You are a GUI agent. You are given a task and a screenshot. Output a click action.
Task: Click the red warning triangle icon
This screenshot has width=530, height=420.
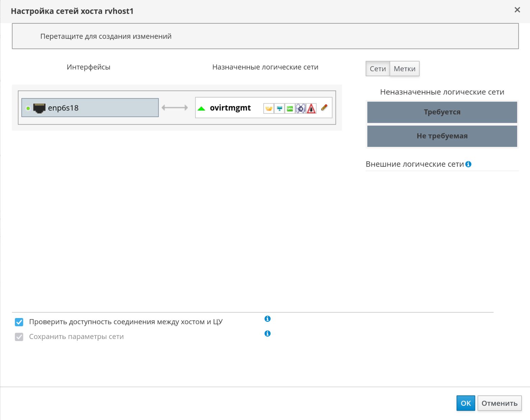[311, 108]
